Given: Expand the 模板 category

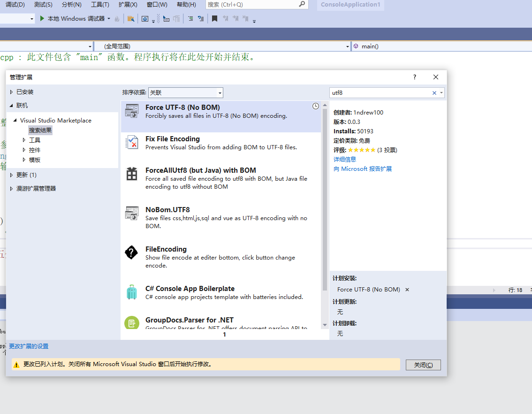Looking at the screenshot, I should 24,160.
